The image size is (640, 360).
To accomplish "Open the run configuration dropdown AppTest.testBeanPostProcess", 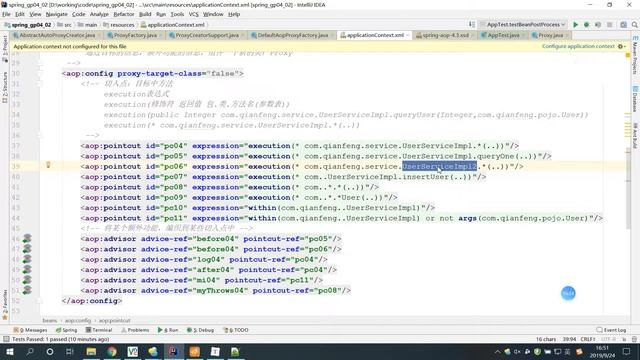I will 523,25.
